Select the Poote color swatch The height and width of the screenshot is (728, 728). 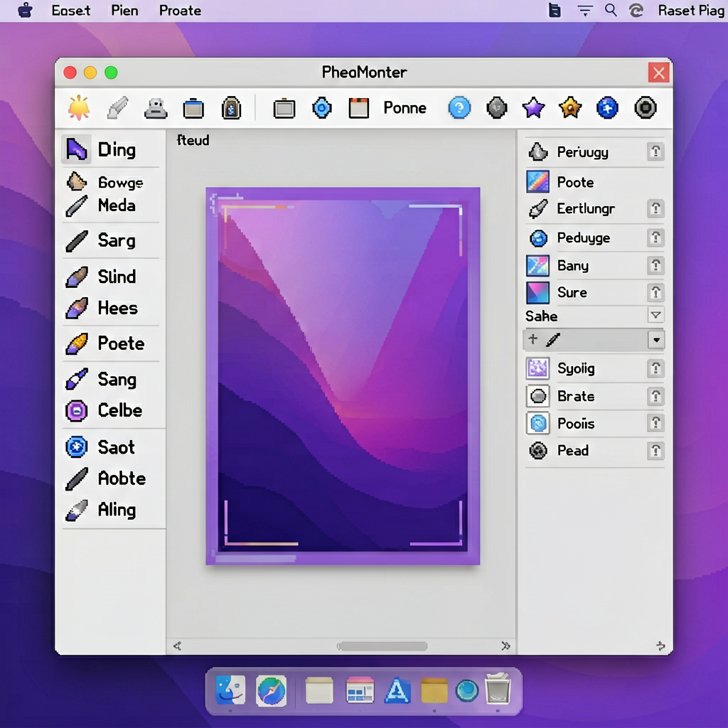tap(537, 181)
